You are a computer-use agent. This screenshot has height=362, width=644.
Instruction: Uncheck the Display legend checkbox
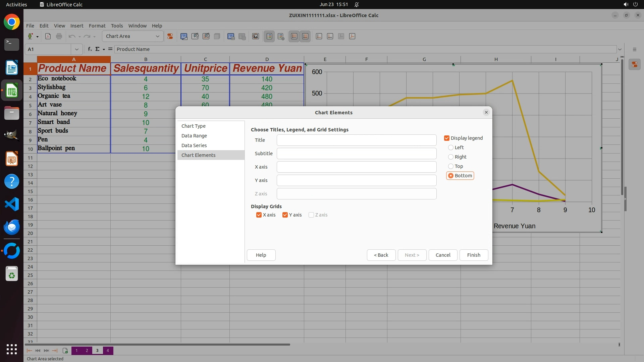point(447,138)
